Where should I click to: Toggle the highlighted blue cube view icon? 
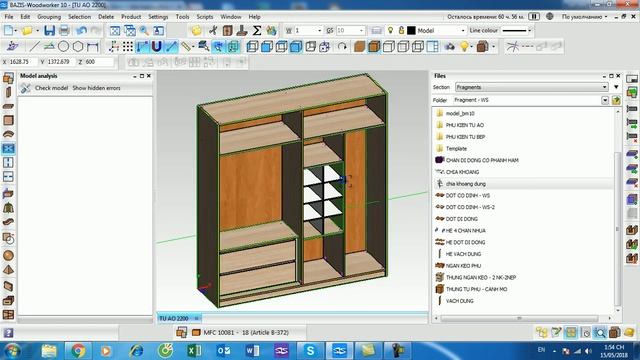click(x=296, y=47)
